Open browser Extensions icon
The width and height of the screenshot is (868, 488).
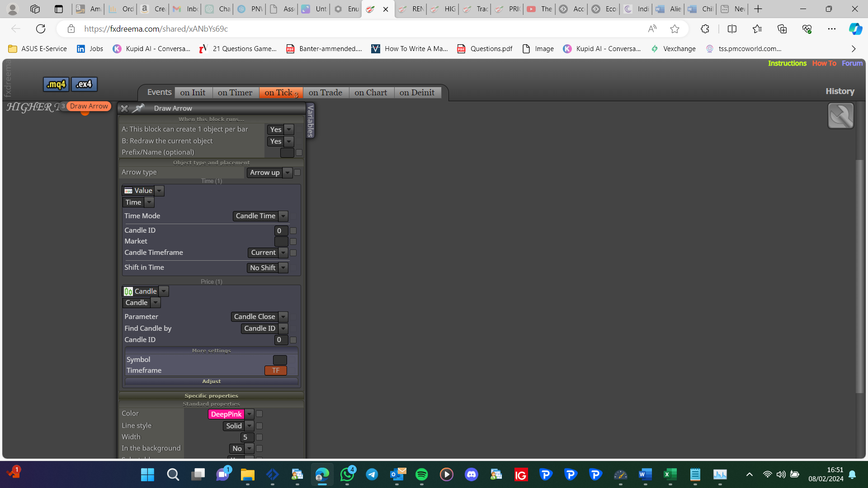[705, 29]
